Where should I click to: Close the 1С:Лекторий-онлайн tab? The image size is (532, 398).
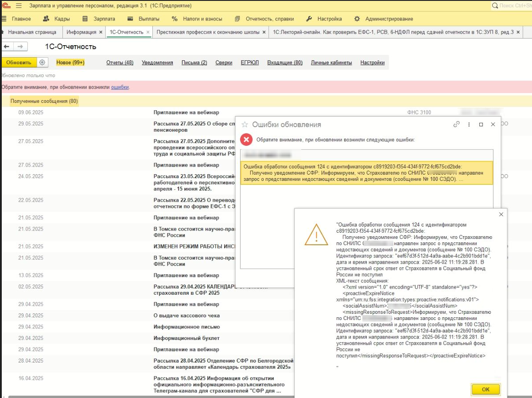click(x=518, y=32)
